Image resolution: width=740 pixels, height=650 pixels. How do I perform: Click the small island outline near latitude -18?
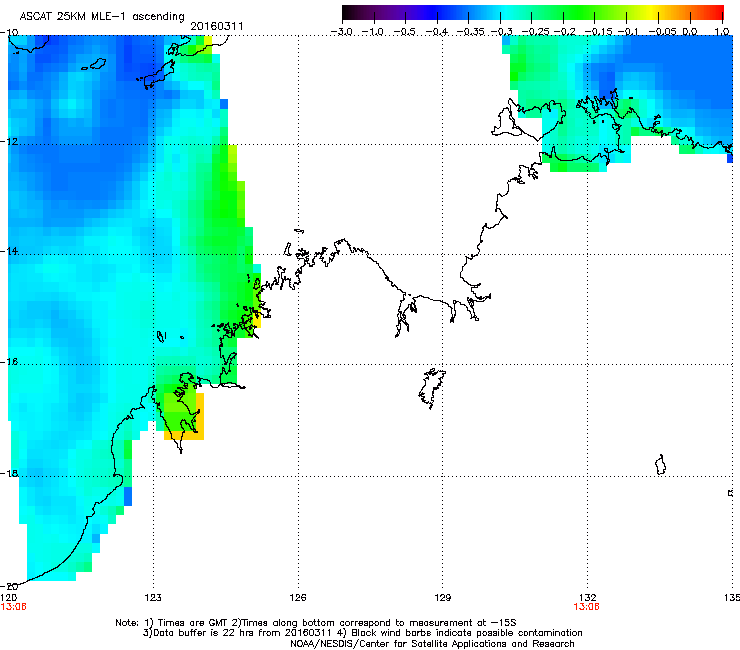pyautogui.click(x=661, y=464)
